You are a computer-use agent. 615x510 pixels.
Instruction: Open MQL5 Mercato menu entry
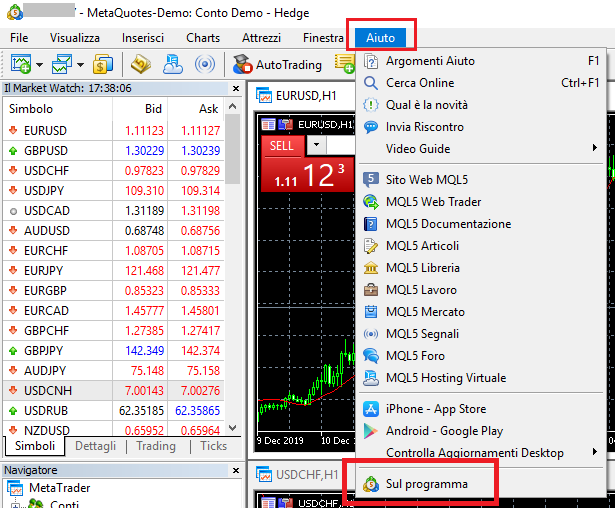click(x=481, y=311)
